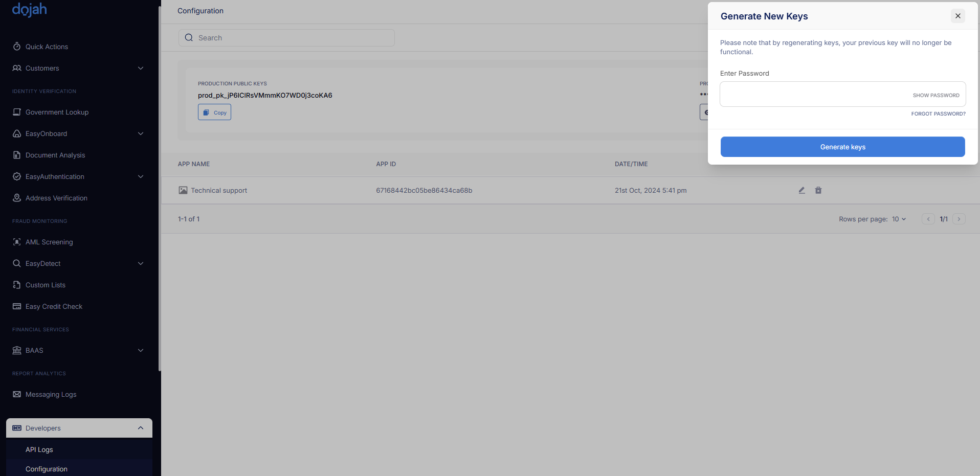Click the AML Screening sidebar icon

tap(17, 242)
